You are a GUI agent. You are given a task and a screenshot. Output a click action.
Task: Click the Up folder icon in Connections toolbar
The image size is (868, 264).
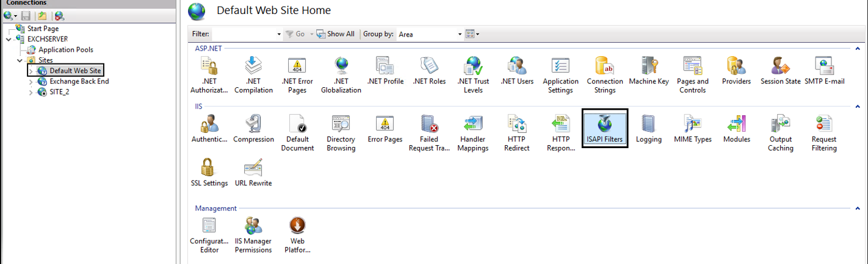click(x=42, y=16)
